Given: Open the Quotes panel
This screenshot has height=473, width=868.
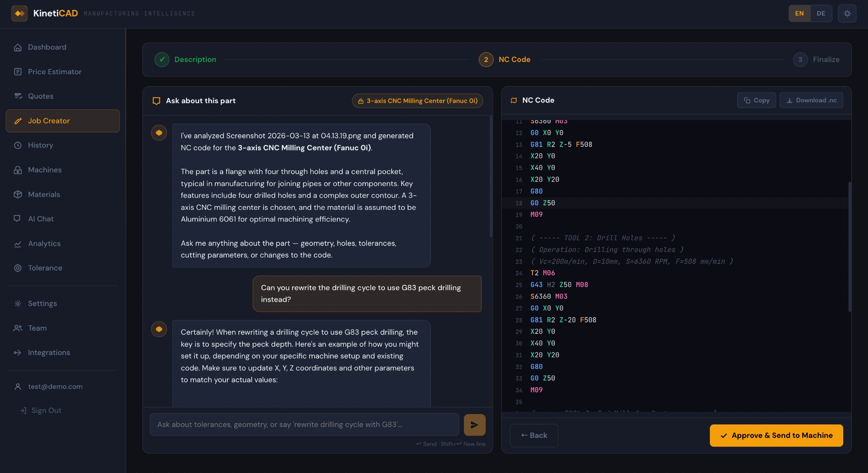Looking at the screenshot, I should (x=41, y=96).
